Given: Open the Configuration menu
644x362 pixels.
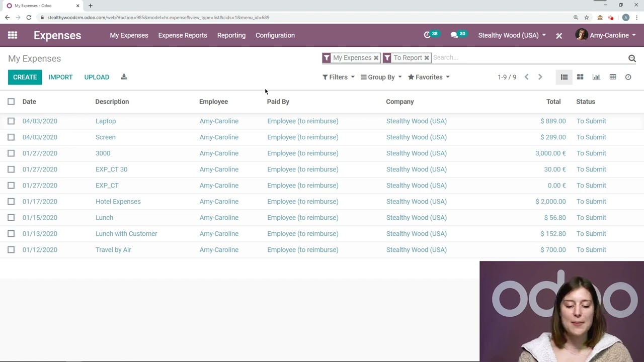Looking at the screenshot, I should tap(275, 35).
